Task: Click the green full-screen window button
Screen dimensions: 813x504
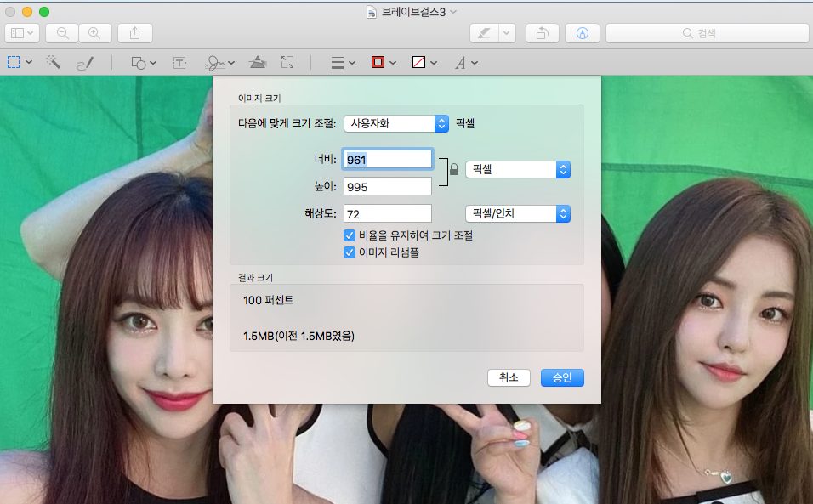Action: coord(44,11)
